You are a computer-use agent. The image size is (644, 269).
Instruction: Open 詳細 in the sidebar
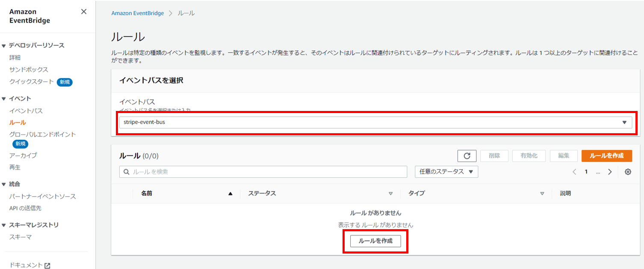tap(15, 57)
